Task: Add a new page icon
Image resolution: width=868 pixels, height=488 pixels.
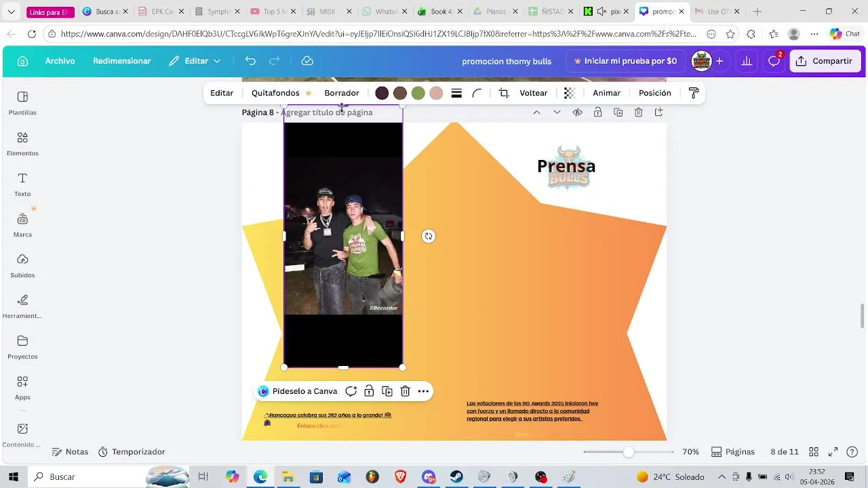Action: (x=658, y=113)
